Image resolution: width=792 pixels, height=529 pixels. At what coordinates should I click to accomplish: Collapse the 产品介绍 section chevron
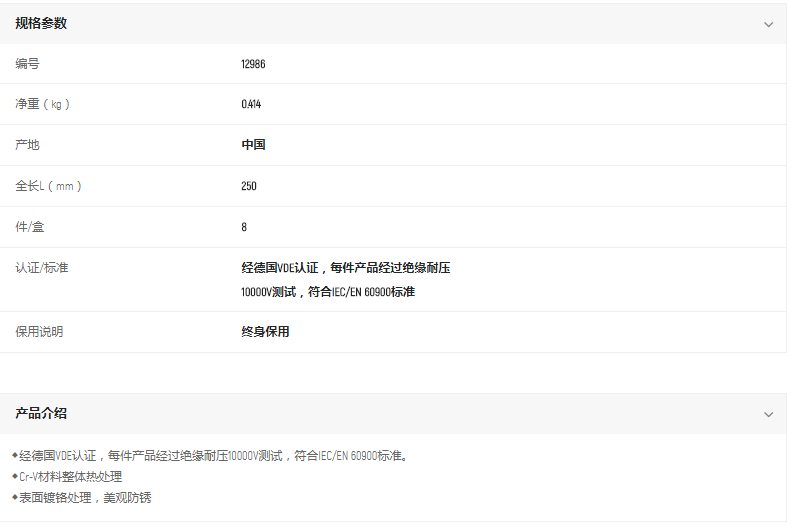click(x=768, y=414)
